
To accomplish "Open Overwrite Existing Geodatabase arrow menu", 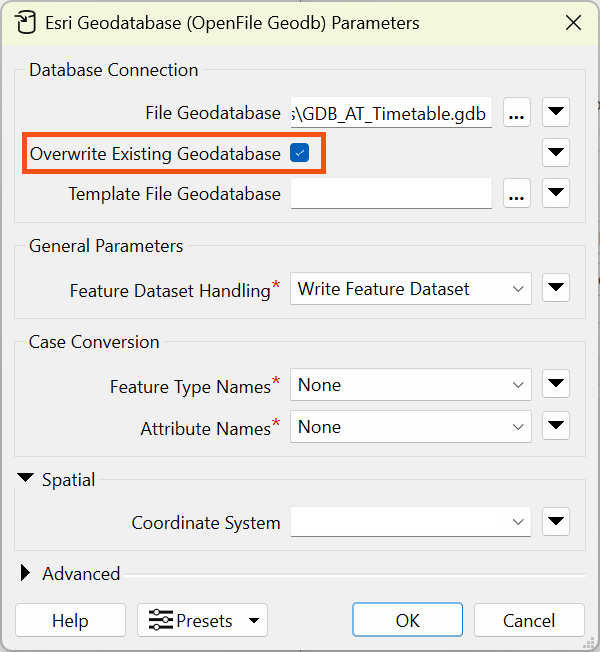I will click(556, 153).
